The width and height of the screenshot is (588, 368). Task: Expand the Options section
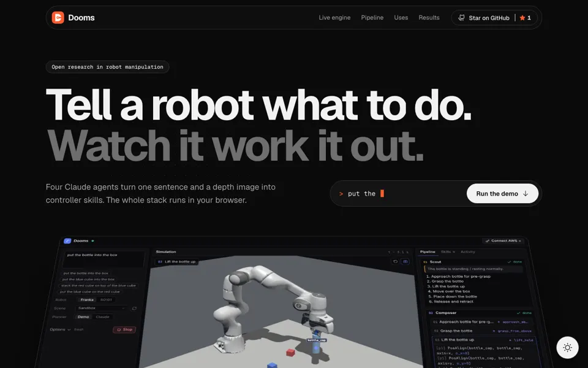click(60, 329)
